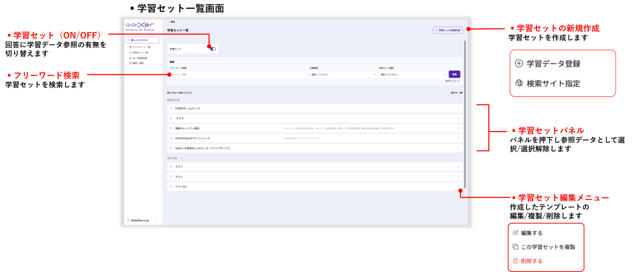Choose この学習セットを複製 from the menu

pyautogui.click(x=548, y=247)
